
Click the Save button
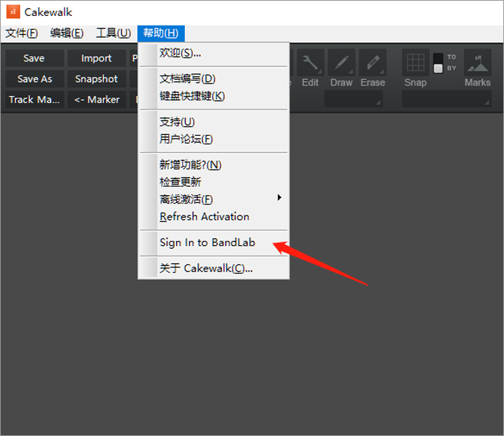34,58
